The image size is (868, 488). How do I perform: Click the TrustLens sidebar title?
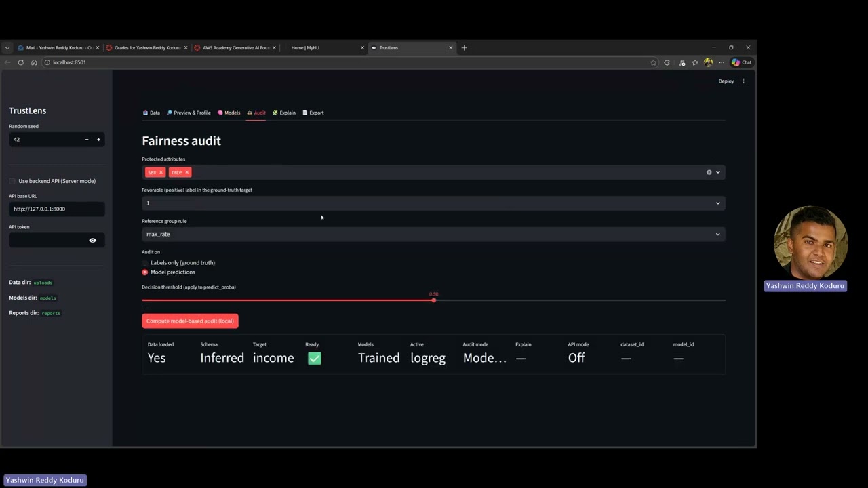(x=28, y=110)
